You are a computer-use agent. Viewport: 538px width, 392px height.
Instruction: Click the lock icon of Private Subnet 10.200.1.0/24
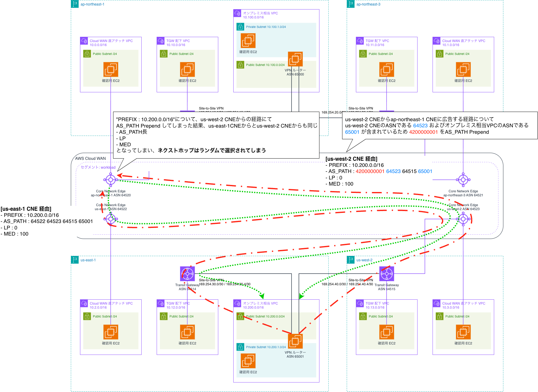[x=240, y=347]
